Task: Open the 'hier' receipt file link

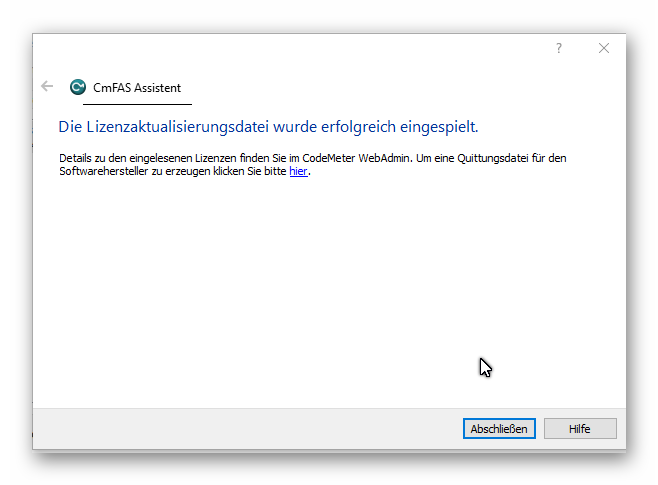Action: coord(298,172)
